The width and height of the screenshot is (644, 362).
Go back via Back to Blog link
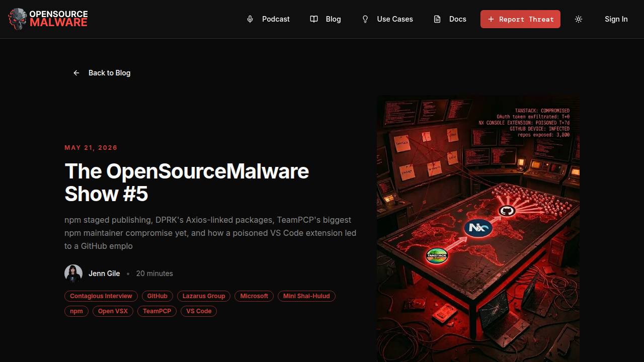102,73
